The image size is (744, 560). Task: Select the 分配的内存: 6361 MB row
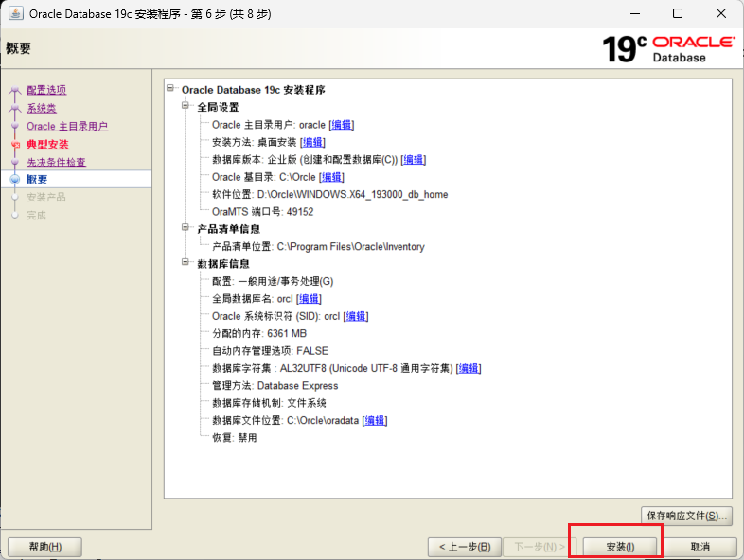coord(259,333)
